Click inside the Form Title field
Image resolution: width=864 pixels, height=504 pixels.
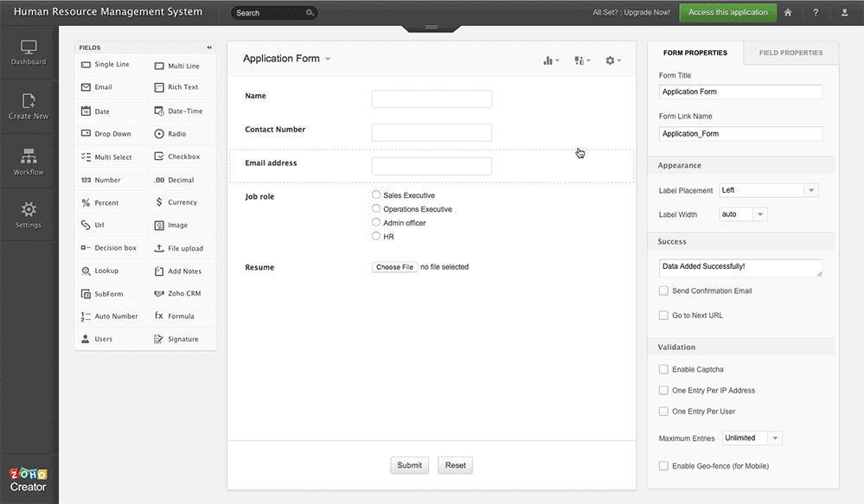pyautogui.click(x=740, y=92)
